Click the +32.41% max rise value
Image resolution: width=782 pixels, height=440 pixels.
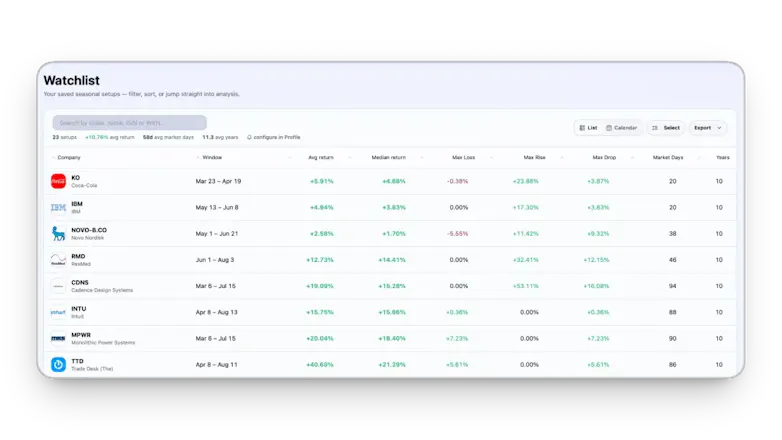(x=526, y=260)
